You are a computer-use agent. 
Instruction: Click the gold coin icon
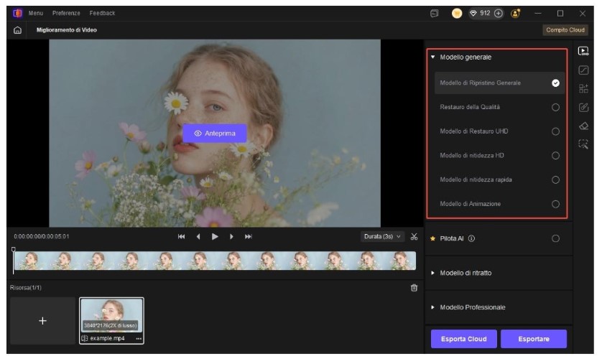pyautogui.click(x=457, y=14)
